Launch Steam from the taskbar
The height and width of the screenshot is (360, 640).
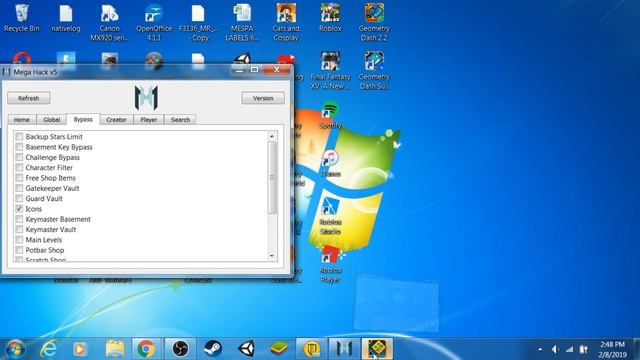click(x=213, y=349)
